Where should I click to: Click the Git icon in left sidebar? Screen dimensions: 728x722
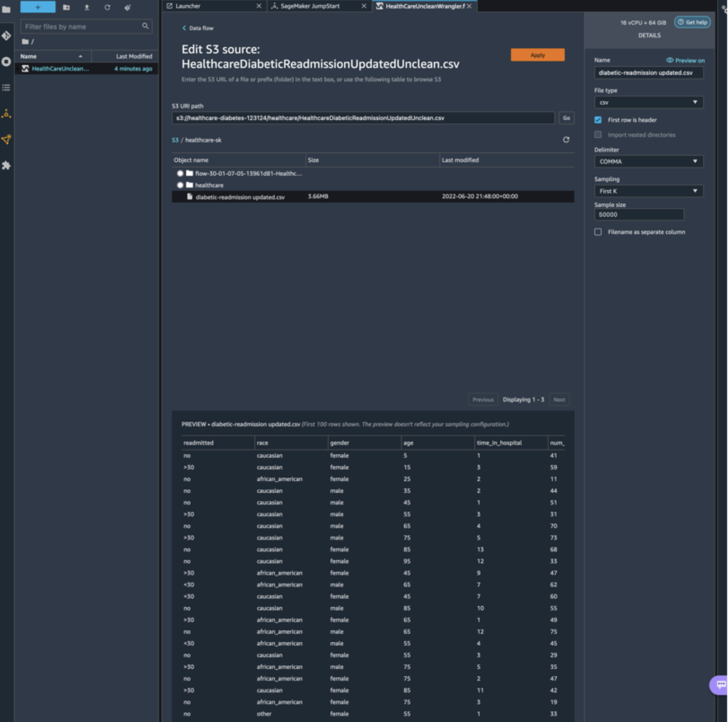click(6, 36)
